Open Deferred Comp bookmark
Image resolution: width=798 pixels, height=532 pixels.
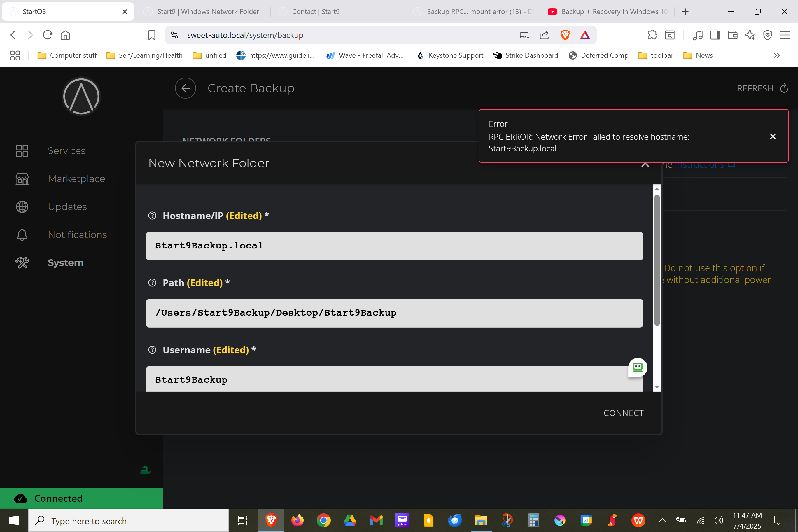(x=598, y=55)
